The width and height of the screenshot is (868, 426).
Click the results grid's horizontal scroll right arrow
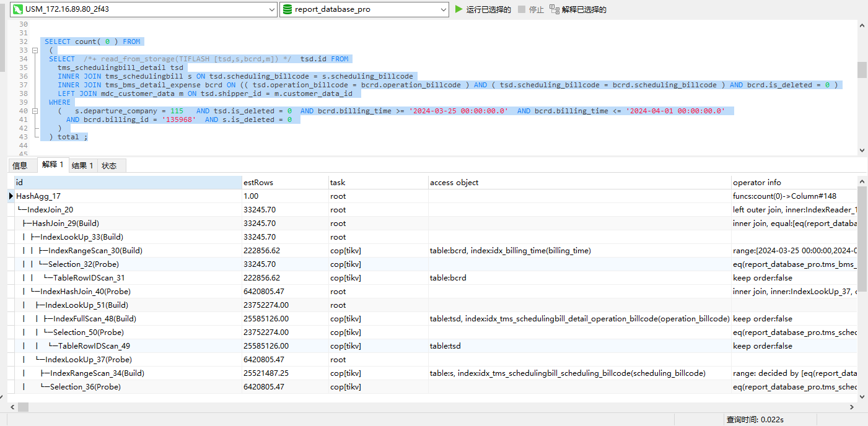pos(853,407)
